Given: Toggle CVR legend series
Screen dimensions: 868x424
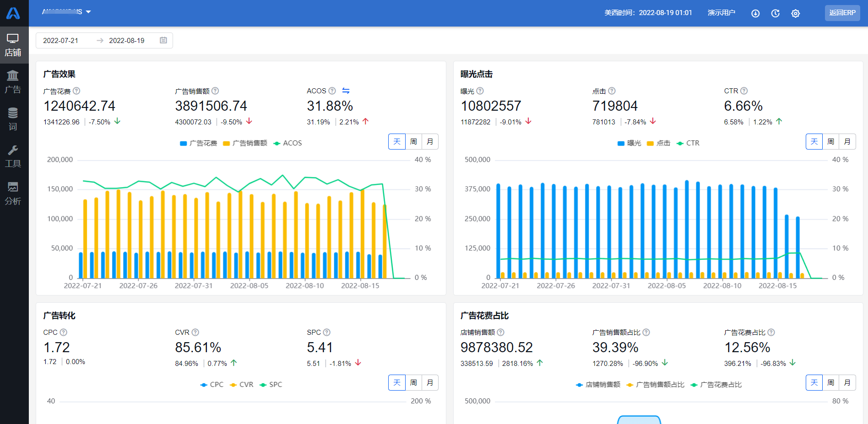Looking at the screenshot, I should point(241,385).
